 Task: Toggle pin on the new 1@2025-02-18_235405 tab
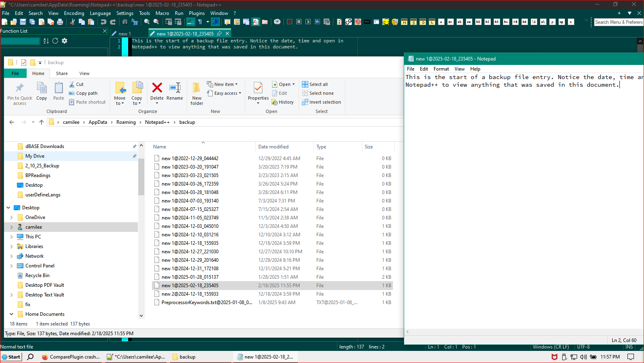click(x=219, y=33)
